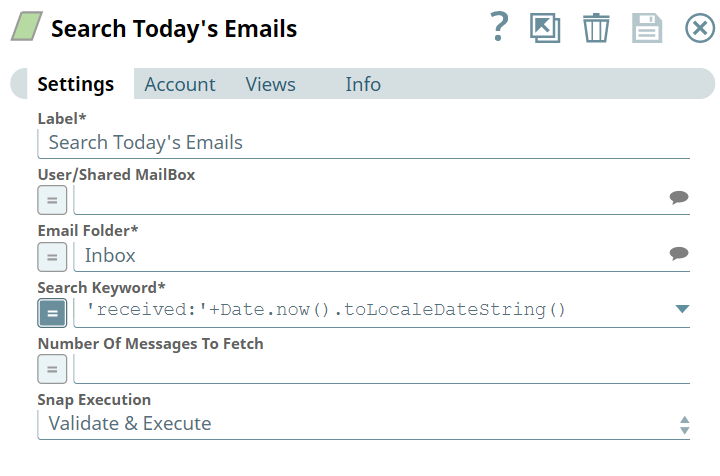Image resolution: width=720 pixels, height=476 pixels.
Task: Disable expression mode on Search Keyword
Action: point(52,313)
